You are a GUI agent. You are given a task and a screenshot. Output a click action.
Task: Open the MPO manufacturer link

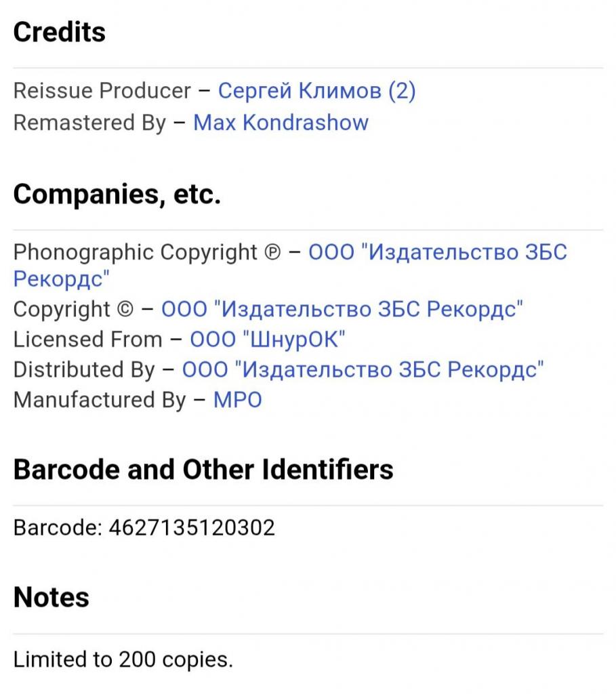coord(238,400)
